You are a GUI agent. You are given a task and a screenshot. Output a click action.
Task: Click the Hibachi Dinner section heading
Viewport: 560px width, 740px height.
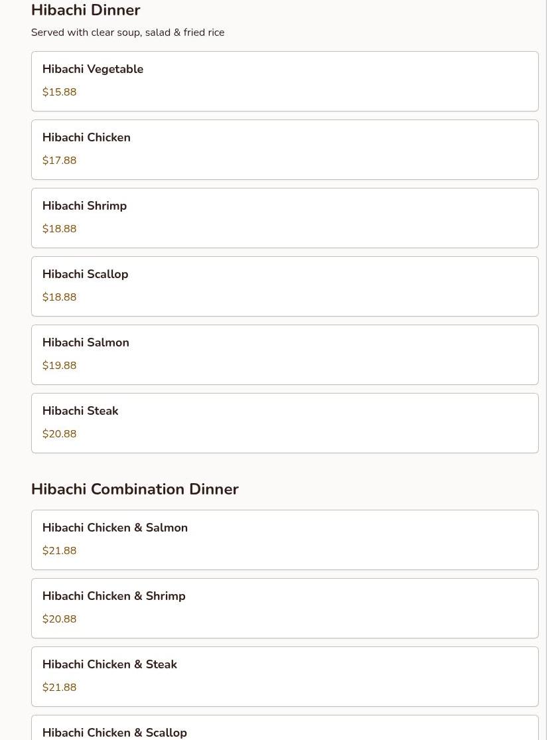[86, 10]
